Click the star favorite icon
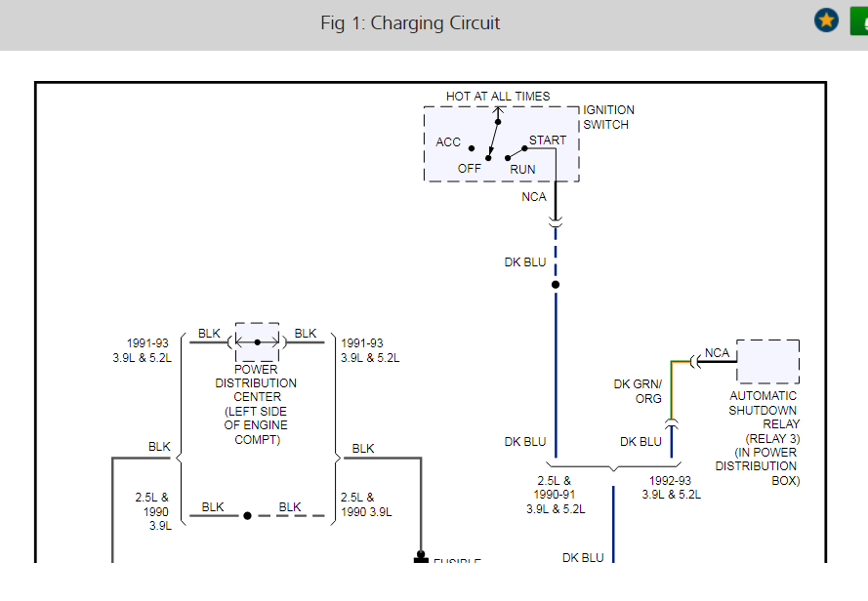Screen dimensions: 868x601 pyautogui.click(x=826, y=20)
